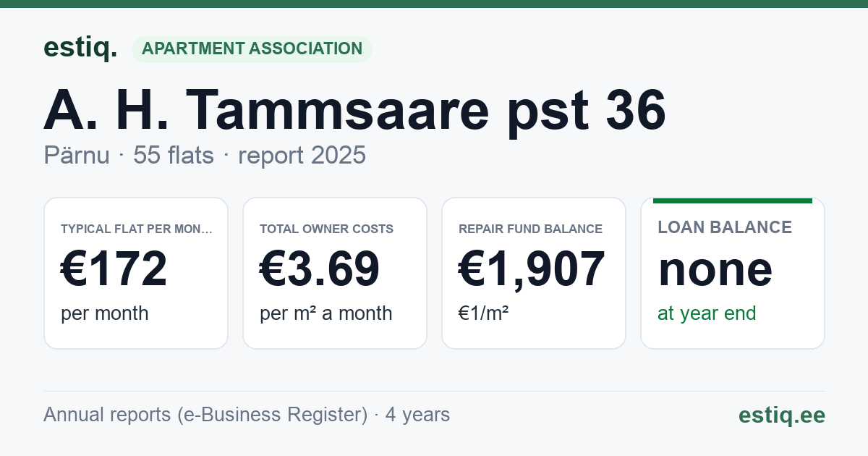
Task: Click the per month caption under €172
Action: [105, 313]
